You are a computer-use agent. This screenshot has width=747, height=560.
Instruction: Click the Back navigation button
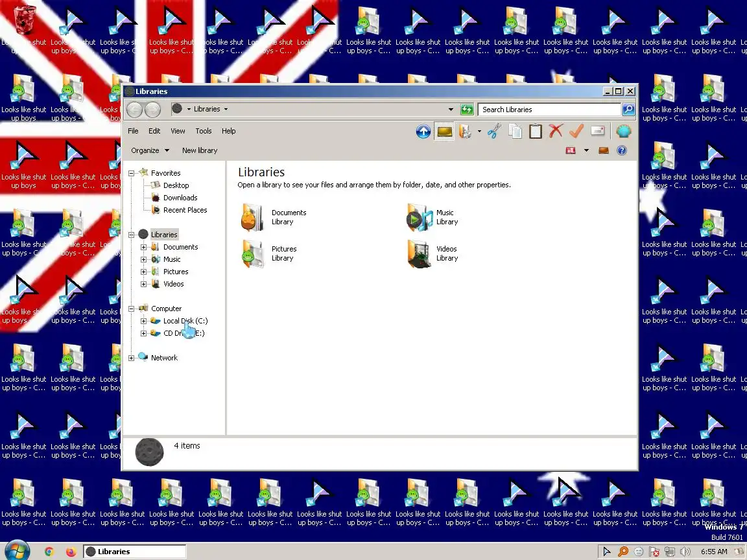135,110
